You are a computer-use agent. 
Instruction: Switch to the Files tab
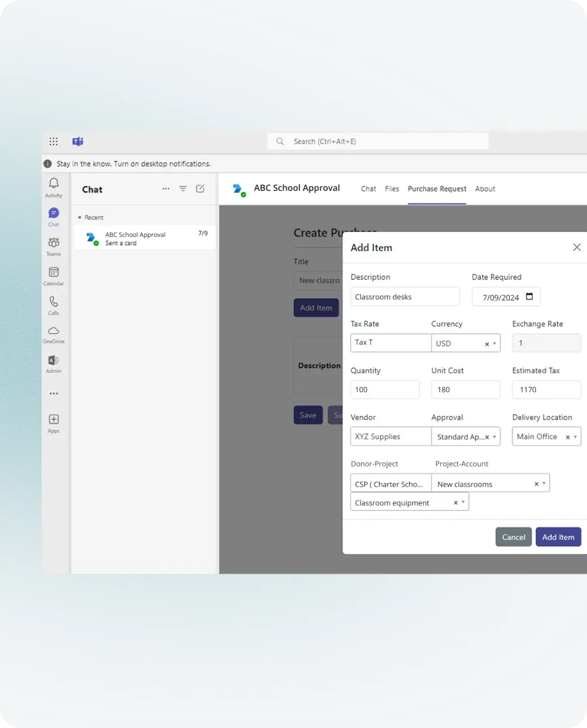(x=392, y=189)
